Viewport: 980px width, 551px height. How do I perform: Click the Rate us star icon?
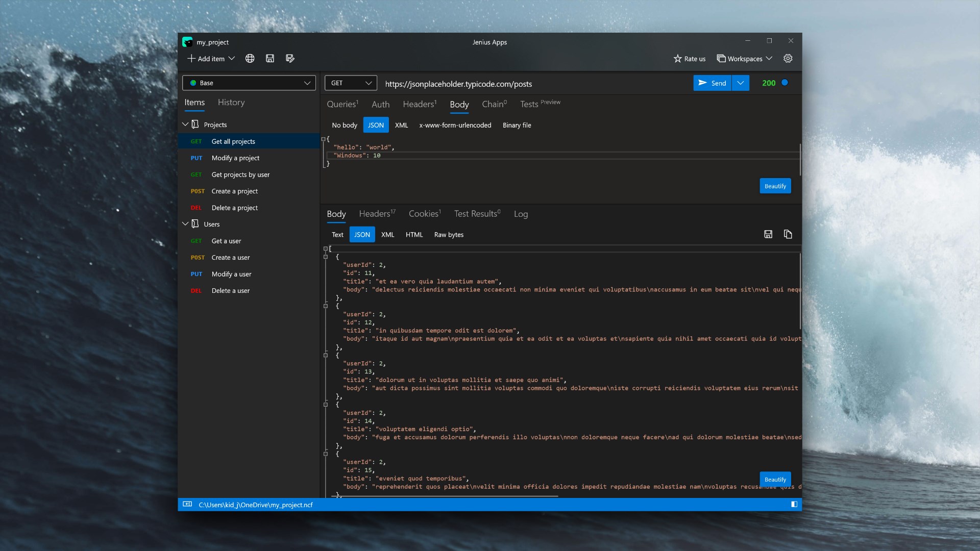tap(677, 59)
